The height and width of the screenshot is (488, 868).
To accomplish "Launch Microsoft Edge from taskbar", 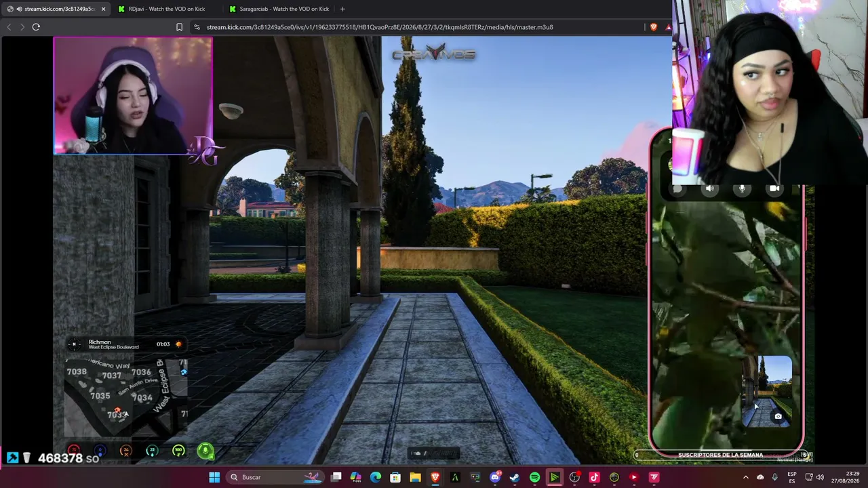I will 376,477.
